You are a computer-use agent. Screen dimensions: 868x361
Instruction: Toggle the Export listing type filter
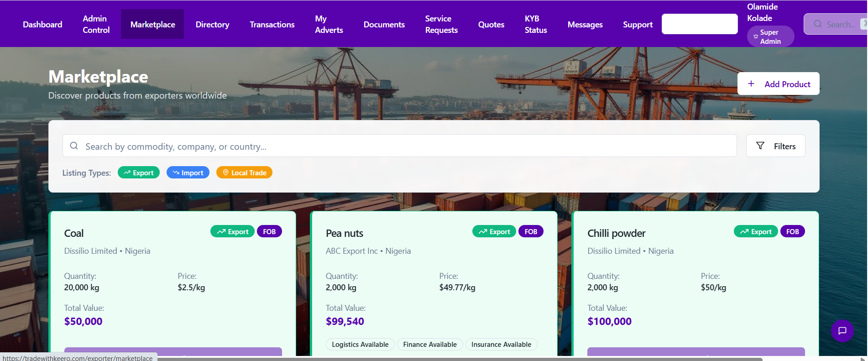tap(139, 173)
